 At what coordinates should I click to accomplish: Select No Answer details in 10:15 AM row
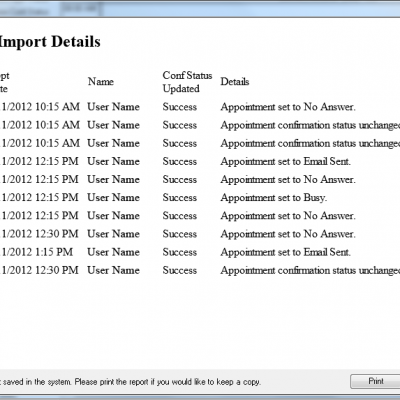(x=288, y=107)
